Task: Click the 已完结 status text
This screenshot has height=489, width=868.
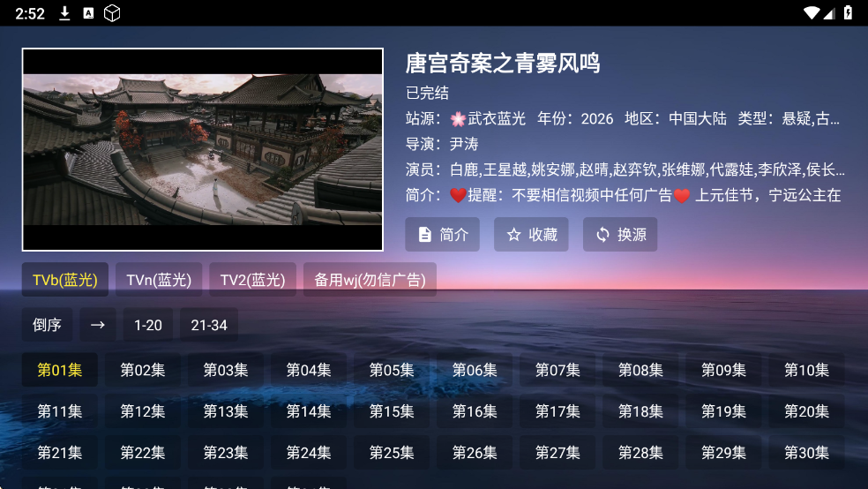Action: click(x=427, y=93)
